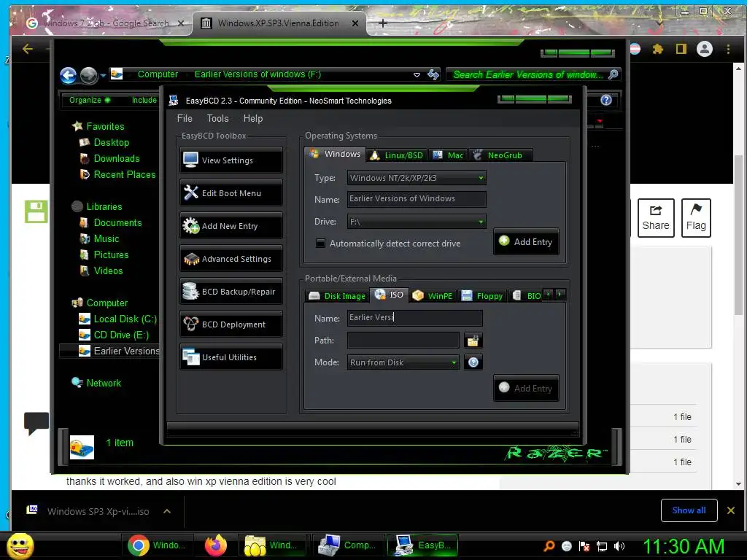
Task: Browse for ISO path with folder icon
Action: [x=473, y=341]
